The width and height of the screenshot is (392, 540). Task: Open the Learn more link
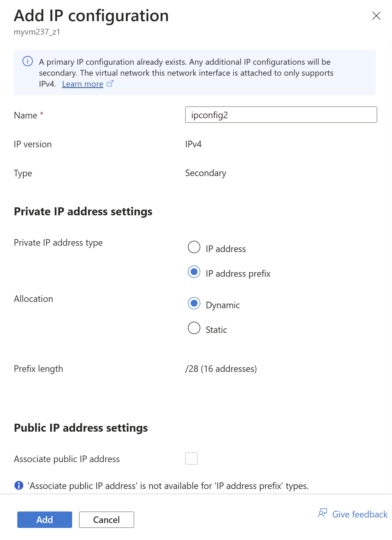coord(83,84)
